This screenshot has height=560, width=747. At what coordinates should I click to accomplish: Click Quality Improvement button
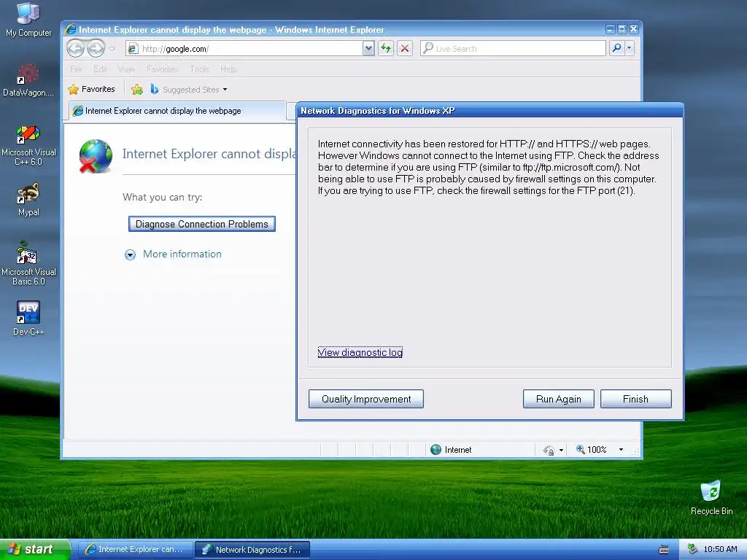coord(366,399)
